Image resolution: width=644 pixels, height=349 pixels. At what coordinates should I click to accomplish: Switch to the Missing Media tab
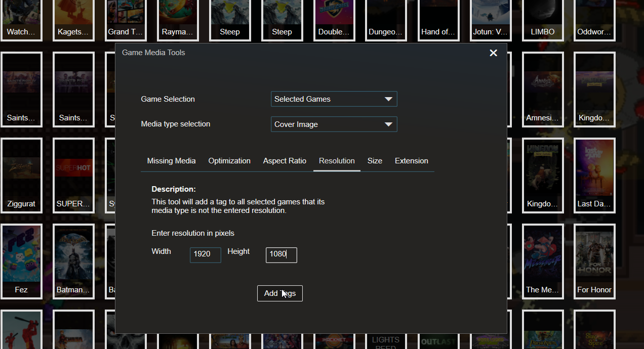(171, 161)
